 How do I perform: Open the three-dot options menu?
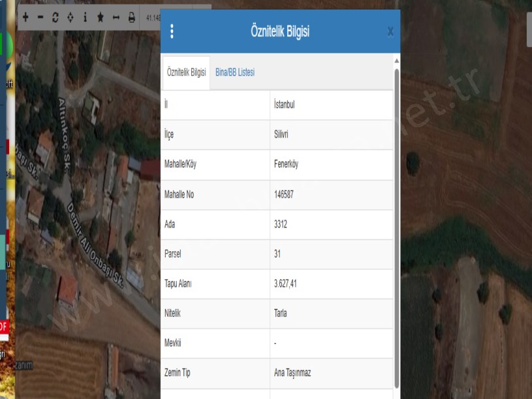172,31
